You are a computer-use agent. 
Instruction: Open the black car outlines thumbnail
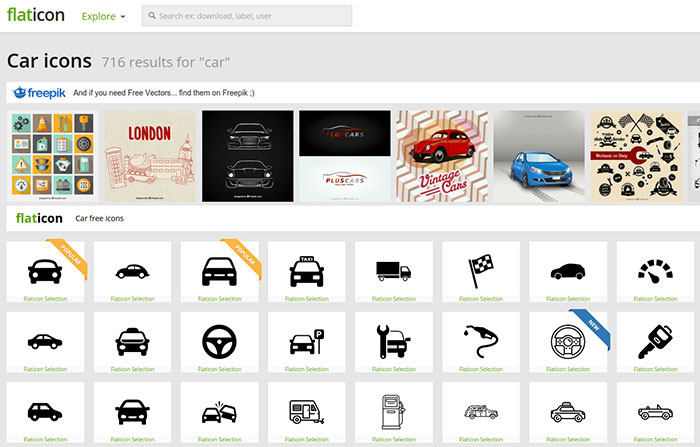[248, 156]
